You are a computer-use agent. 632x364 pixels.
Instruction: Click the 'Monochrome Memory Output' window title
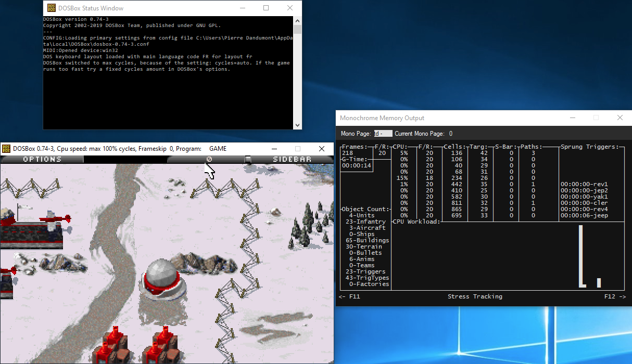(x=382, y=118)
